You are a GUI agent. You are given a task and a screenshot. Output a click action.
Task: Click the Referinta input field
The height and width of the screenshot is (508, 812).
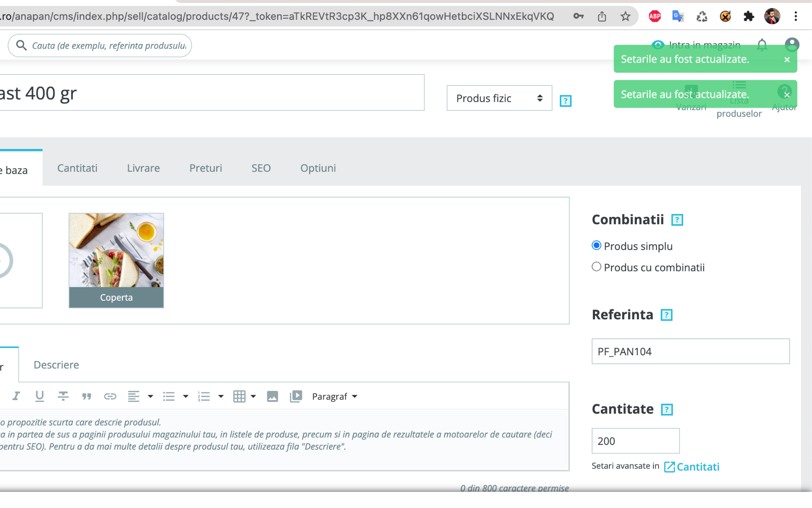[x=690, y=351]
